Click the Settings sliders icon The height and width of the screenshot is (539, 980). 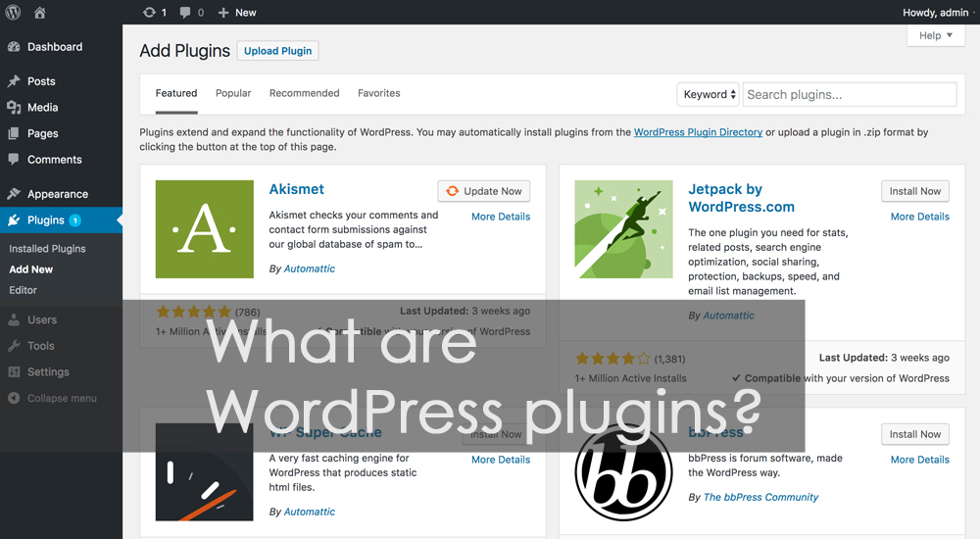coord(14,372)
